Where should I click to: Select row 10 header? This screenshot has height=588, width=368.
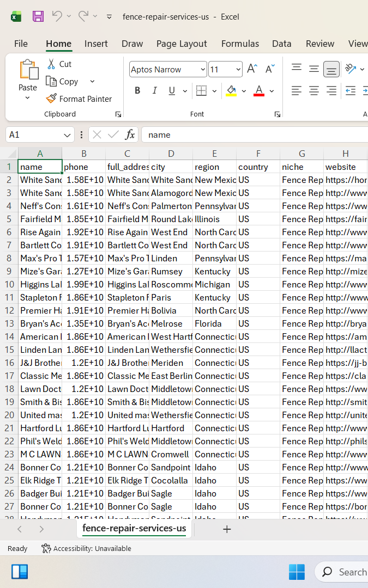coord(9,284)
